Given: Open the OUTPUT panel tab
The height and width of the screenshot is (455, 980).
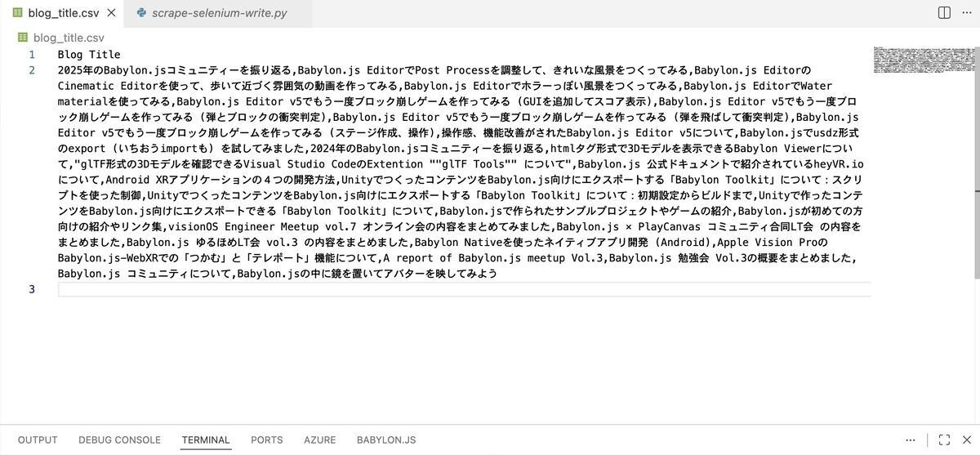Looking at the screenshot, I should [38, 439].
